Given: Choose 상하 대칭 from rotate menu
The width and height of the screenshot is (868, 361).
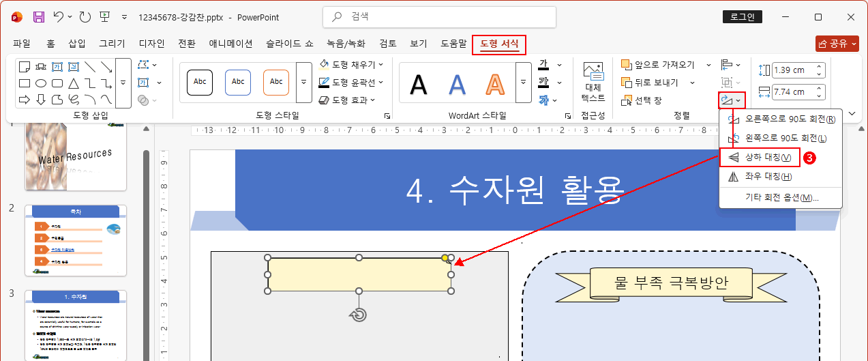Looking at the screenshot, I should [759, 158].
